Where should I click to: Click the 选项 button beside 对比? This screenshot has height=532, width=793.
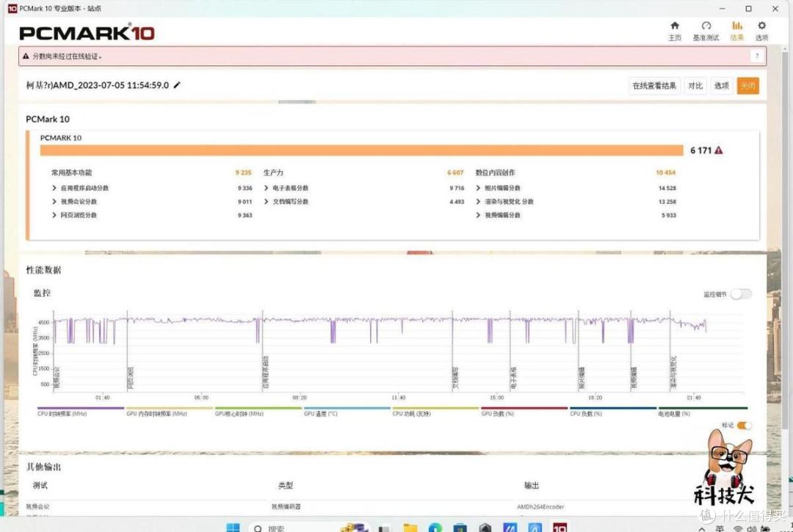tap(722, 86)
